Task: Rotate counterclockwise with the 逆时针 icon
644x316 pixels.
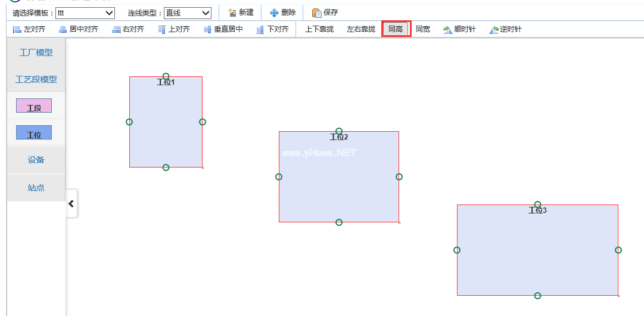Action: pos(494,29)
